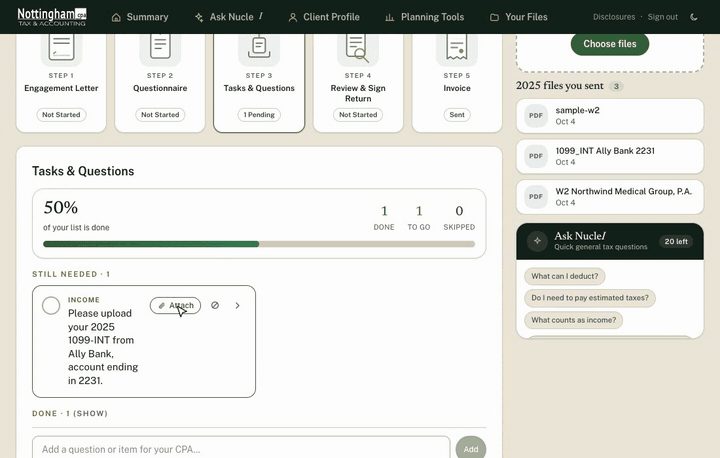The width and height of the screenshot is (720, 458).
Task: Click the Review & Sign Return step icon
Action: point(358,48)
